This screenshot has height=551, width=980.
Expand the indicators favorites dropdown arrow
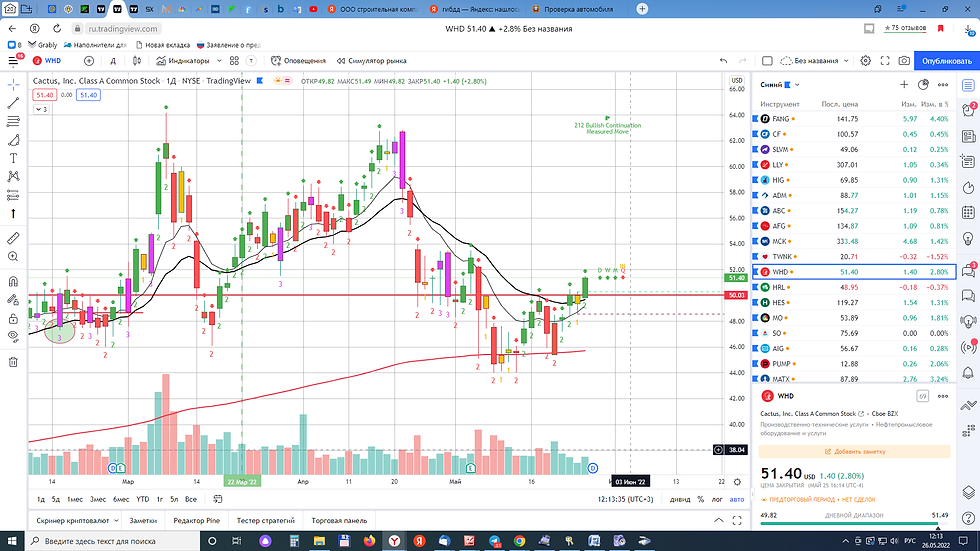(219, 61)
